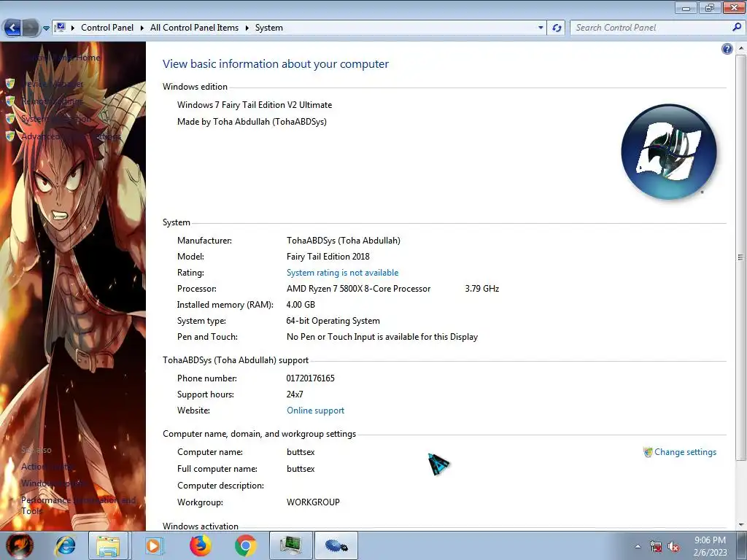
Task: Open the blue Help question mark
Action: point(727,49)
